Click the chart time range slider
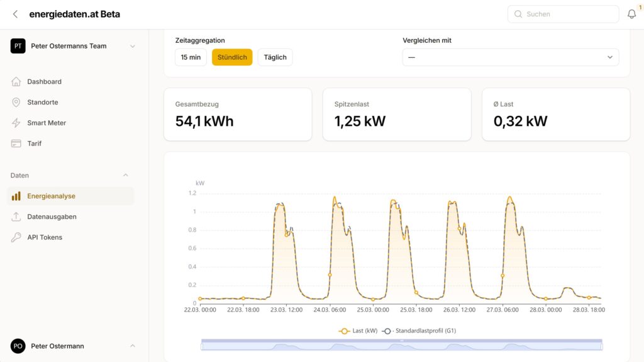The width and height of the screenshot is (644, 362). pyautogui.click(x=401, y=346)
